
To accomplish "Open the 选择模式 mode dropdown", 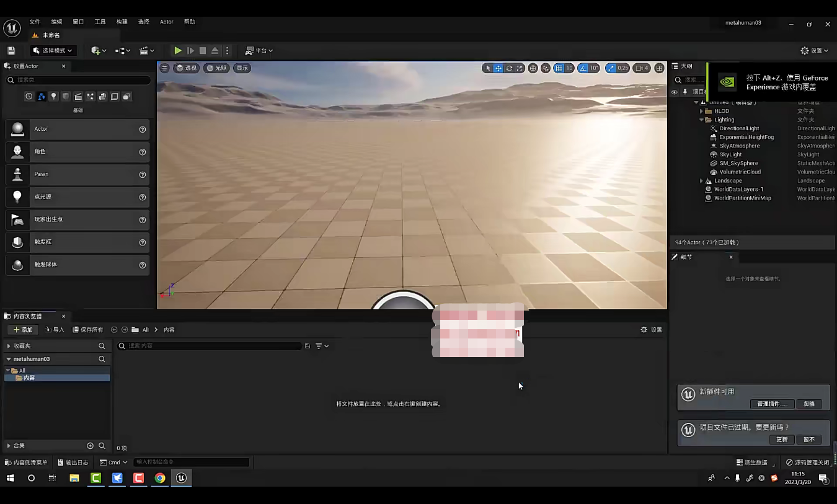I will tap(53, 51).
